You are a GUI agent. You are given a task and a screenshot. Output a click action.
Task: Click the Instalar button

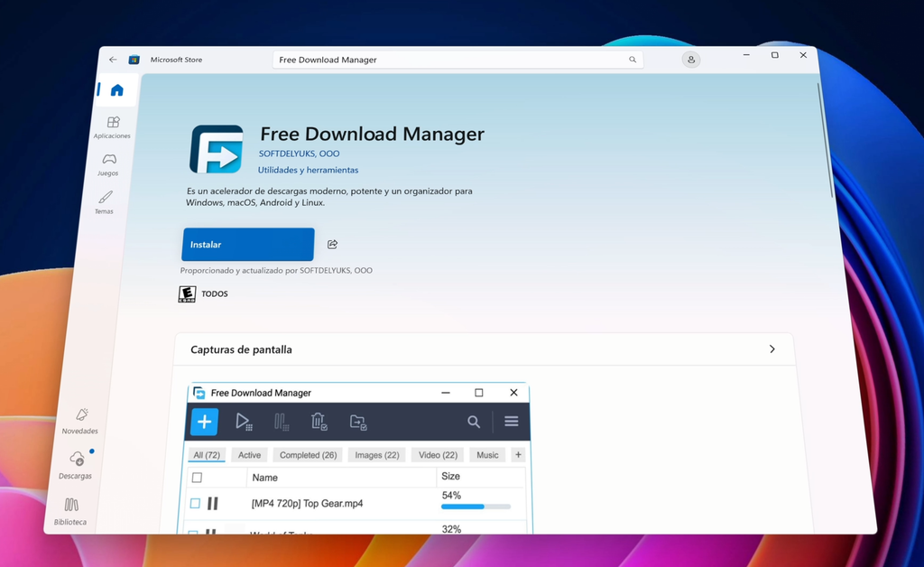(248, 245)
